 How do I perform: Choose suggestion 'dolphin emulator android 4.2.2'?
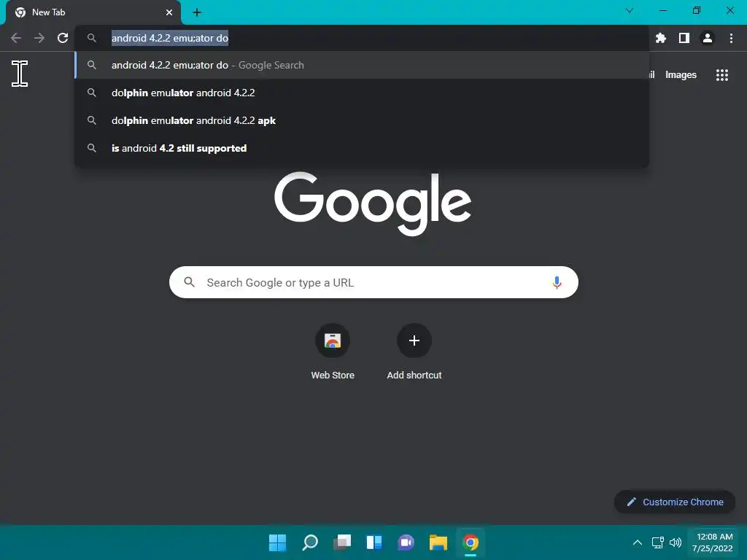point(362,93)
